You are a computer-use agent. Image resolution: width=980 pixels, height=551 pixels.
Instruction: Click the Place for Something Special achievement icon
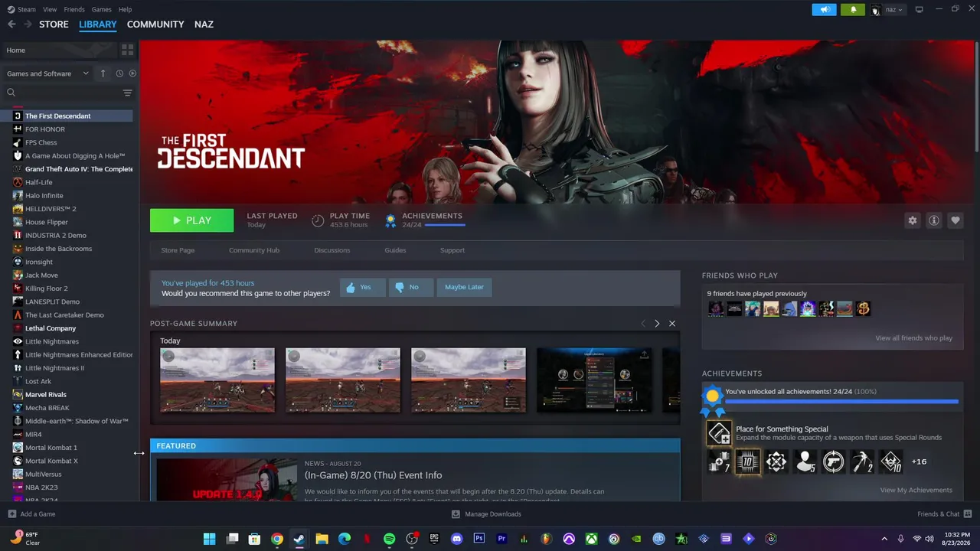pyautogui.click(x=719, y=433)
